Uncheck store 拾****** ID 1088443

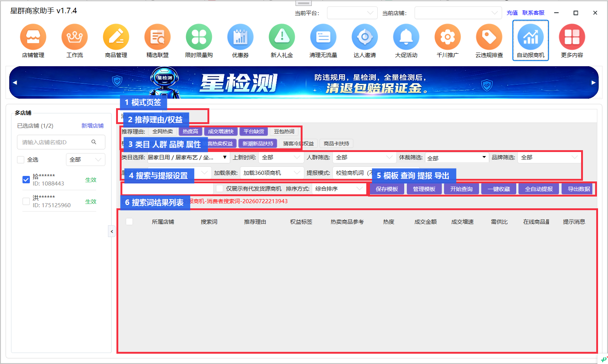[26, 180]
